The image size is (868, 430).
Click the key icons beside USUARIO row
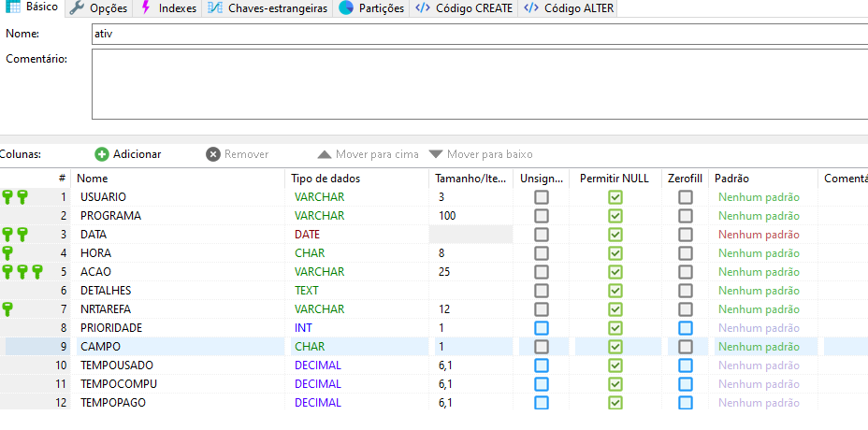[x=15, y=197]
